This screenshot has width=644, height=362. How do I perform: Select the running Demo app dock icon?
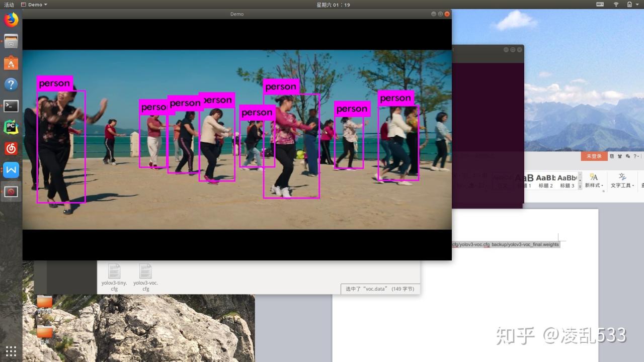[11, 192]
